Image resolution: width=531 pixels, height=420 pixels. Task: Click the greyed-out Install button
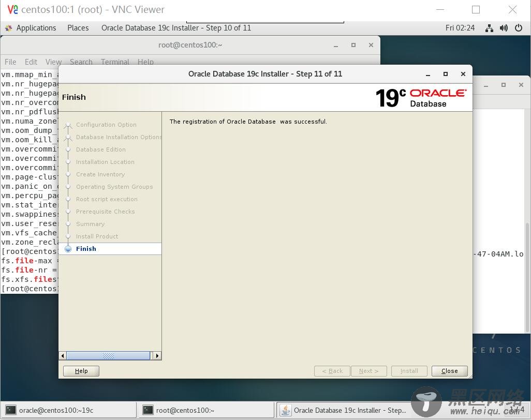point(409,371)
